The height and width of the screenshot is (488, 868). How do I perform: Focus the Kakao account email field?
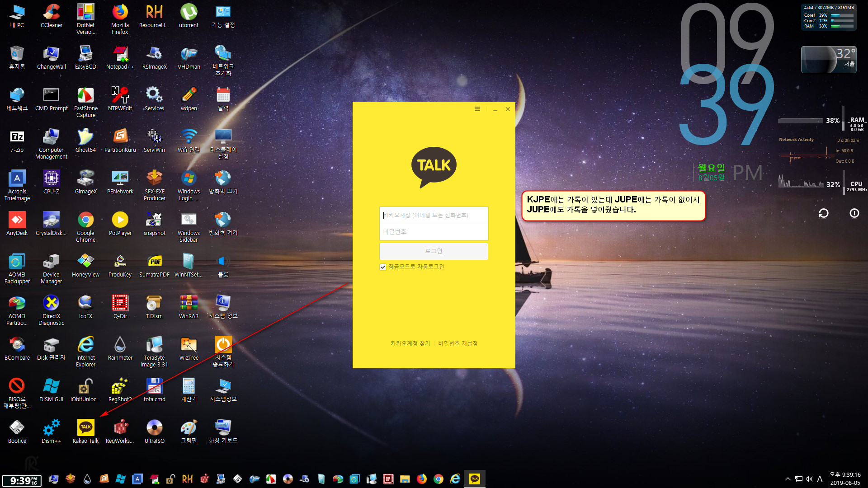tap(434, 215)
